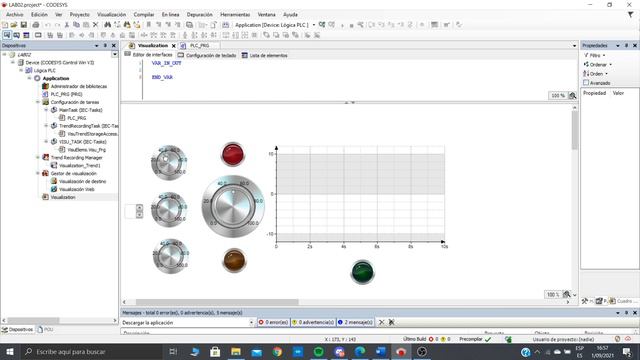Select the green lamp element
This screenshot has width=640, height=360.
362,272
